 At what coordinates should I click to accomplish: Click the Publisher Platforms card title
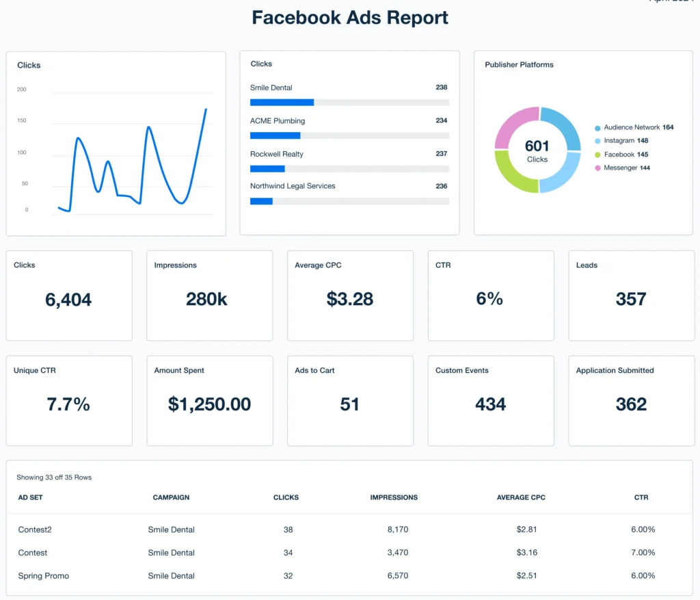coord(520,65)
